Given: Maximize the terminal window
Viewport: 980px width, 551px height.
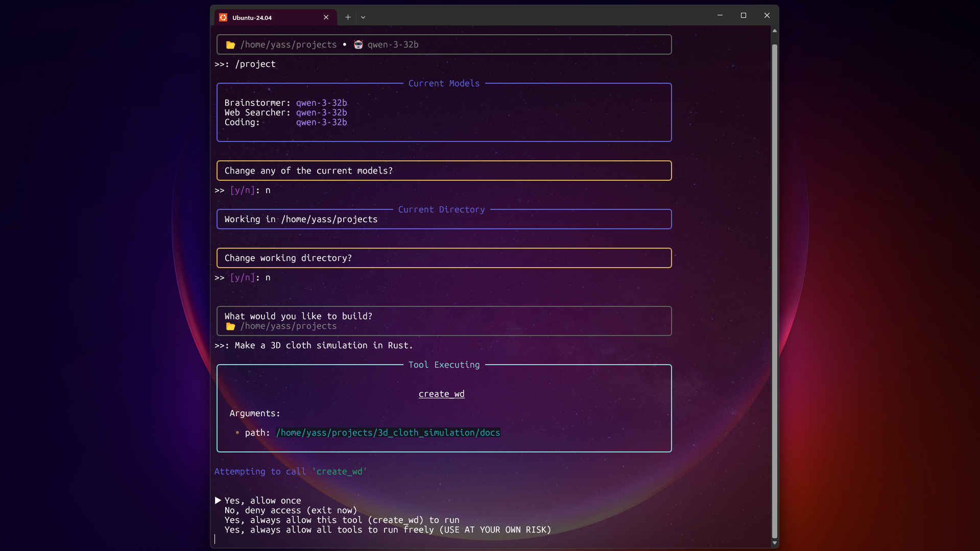Looking at the screenshot, I should 744,15.
